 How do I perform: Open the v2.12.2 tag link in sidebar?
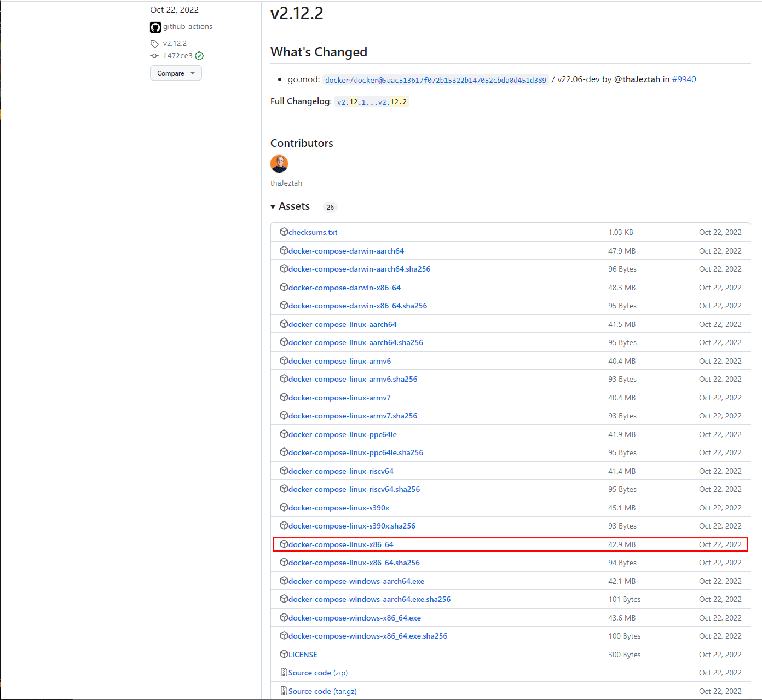click(175, 44)
